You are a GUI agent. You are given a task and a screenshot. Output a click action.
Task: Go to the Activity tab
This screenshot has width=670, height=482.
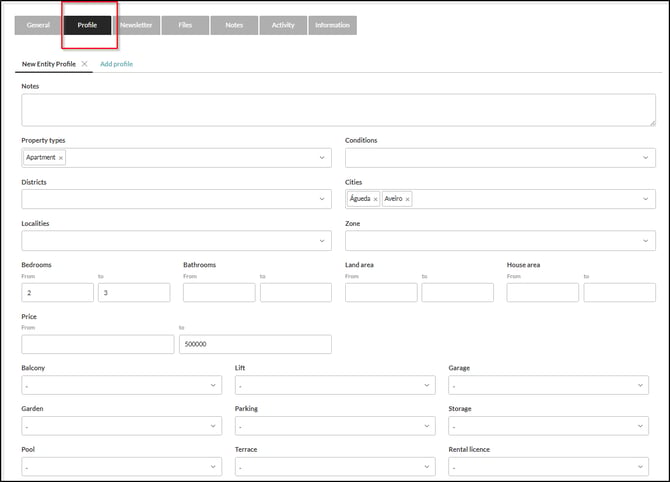click(283, 25)
